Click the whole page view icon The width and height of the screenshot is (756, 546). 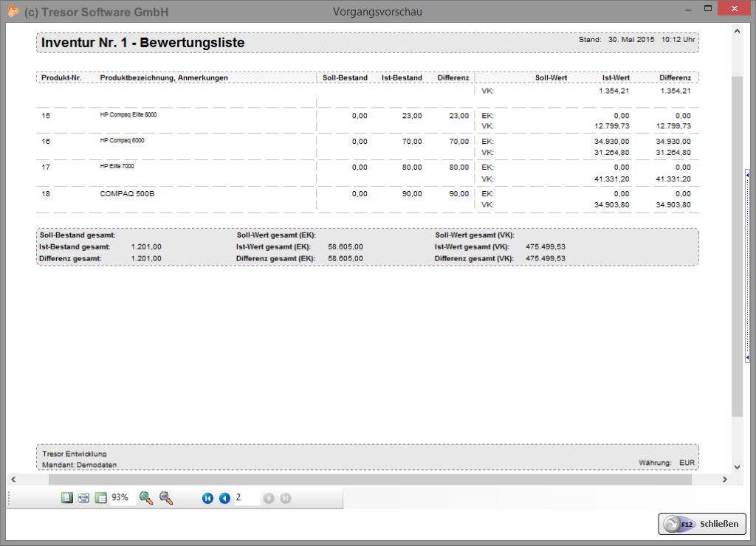(101, 498)
